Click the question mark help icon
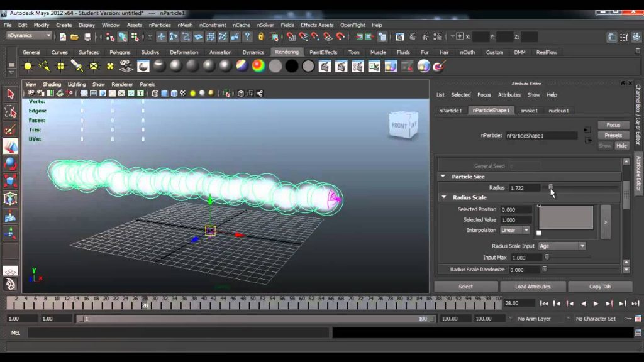The width and height of the screenshot is (644, 362). [x=247, y=37]
